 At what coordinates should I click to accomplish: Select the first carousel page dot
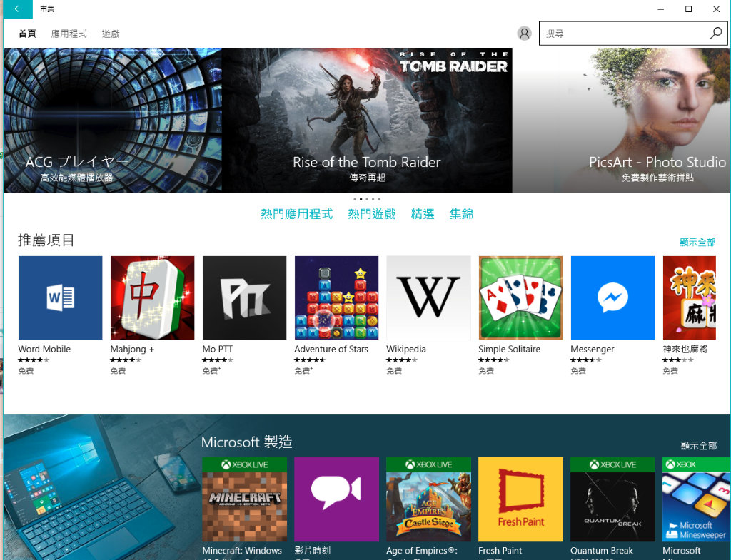click(x=355, y=200)
